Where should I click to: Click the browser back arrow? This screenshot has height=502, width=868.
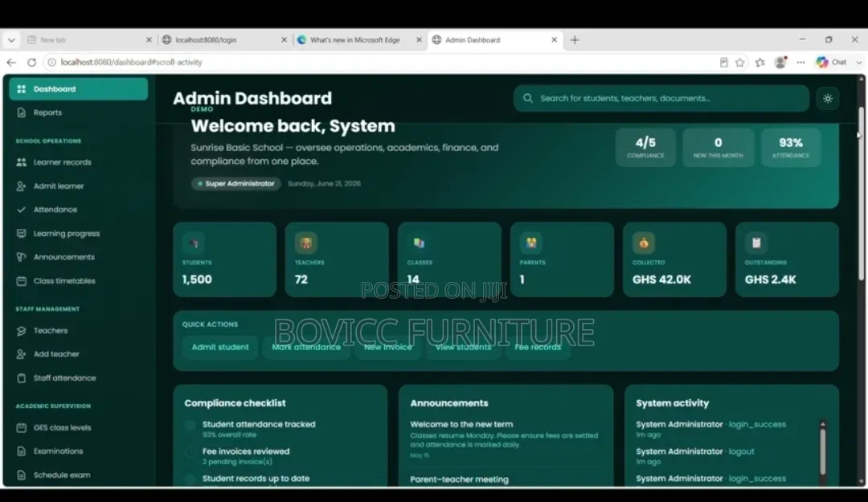(11, 63)
